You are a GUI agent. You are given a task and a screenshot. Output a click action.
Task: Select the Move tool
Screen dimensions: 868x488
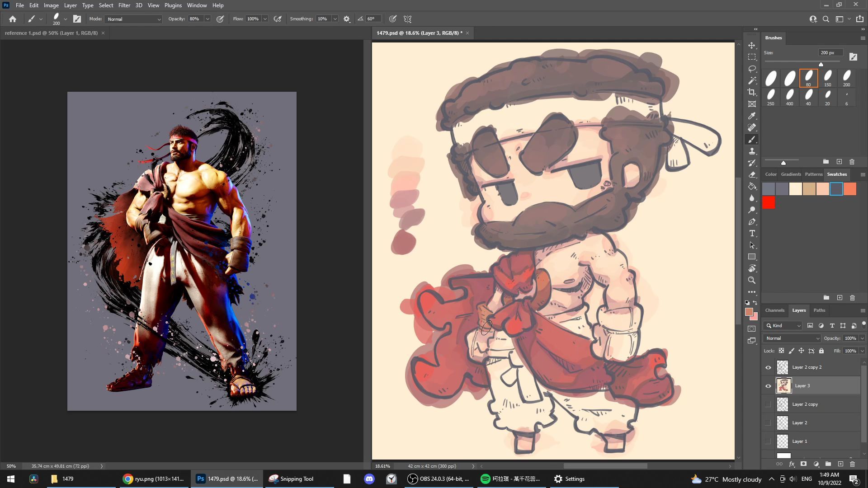[752, 46]
